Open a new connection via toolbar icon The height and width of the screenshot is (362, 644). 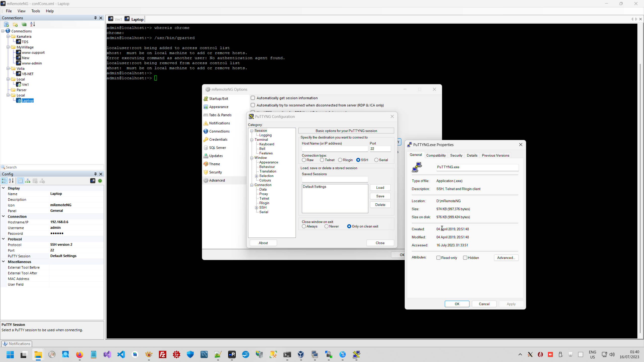tap(24, 24)
